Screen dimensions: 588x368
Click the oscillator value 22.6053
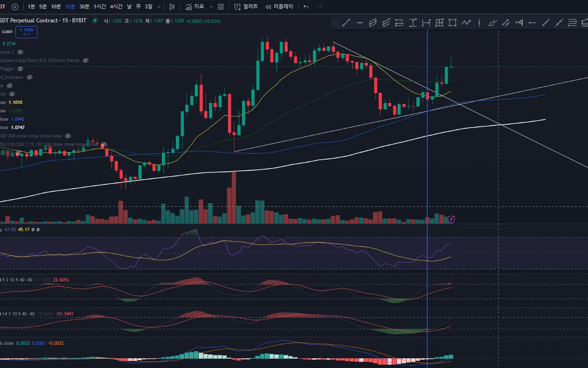(x=61, y=280)
